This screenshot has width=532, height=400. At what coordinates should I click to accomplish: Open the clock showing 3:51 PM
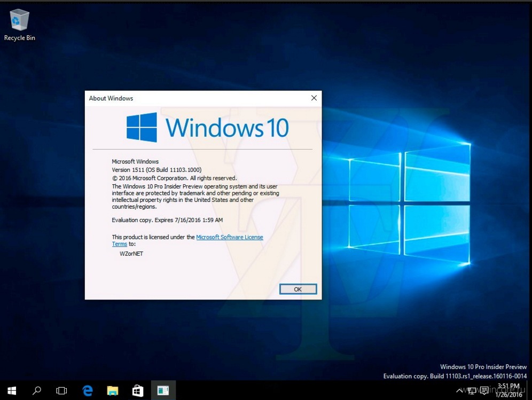click(x=508, y=390)
